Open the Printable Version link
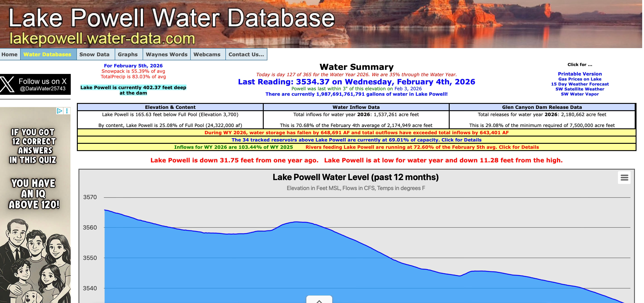644x303 pixels. tap(580, 74)
